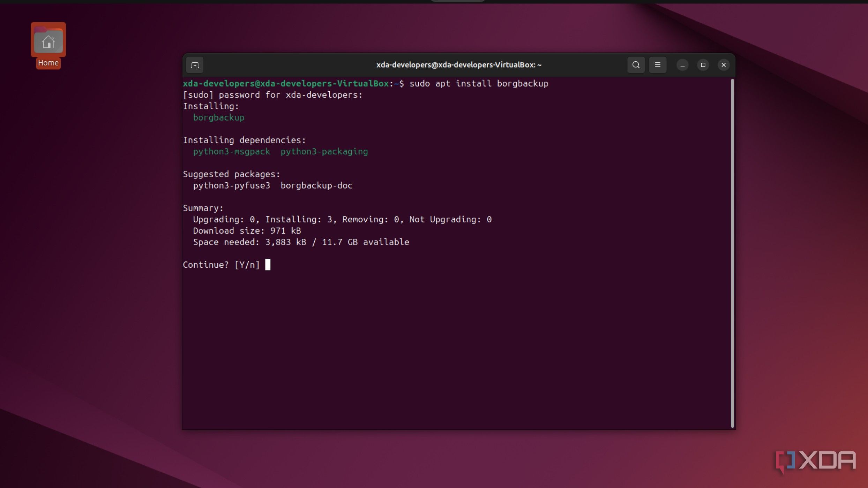This screenshot has height=488, width=868.
Task: Click '[sudo] password for xda-developers:' line
Action: click(x=272, y=95)
